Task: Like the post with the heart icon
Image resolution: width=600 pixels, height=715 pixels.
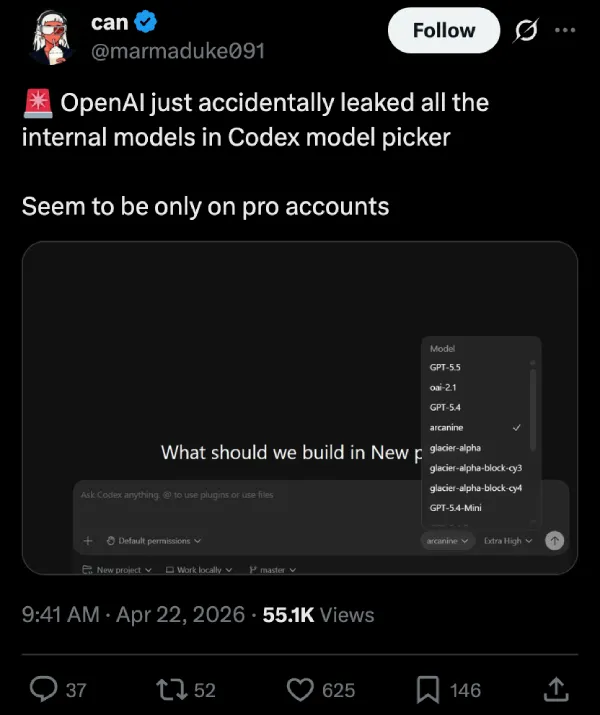Action: click(x=300, y=689)
